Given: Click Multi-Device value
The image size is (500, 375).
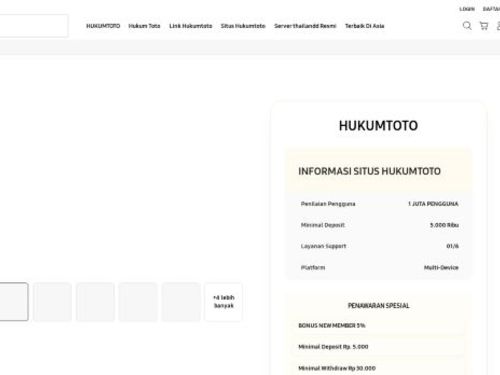Looking at the screenshot, I should coord(441,267).
